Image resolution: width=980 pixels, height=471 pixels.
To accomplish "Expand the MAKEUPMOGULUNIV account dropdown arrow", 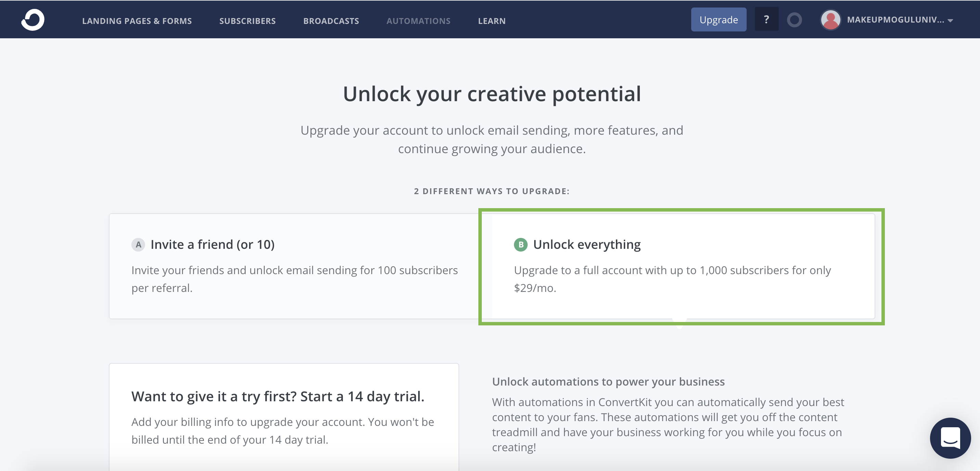I will pos(950,21).
